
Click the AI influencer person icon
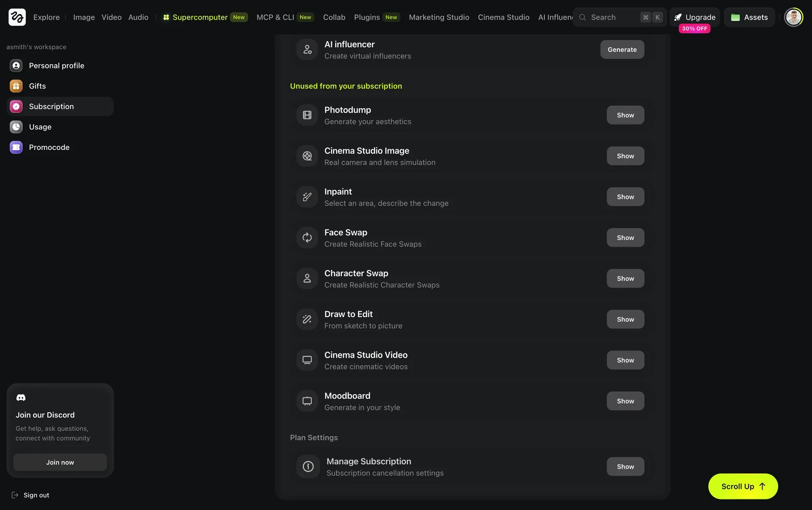pos(307,50)
